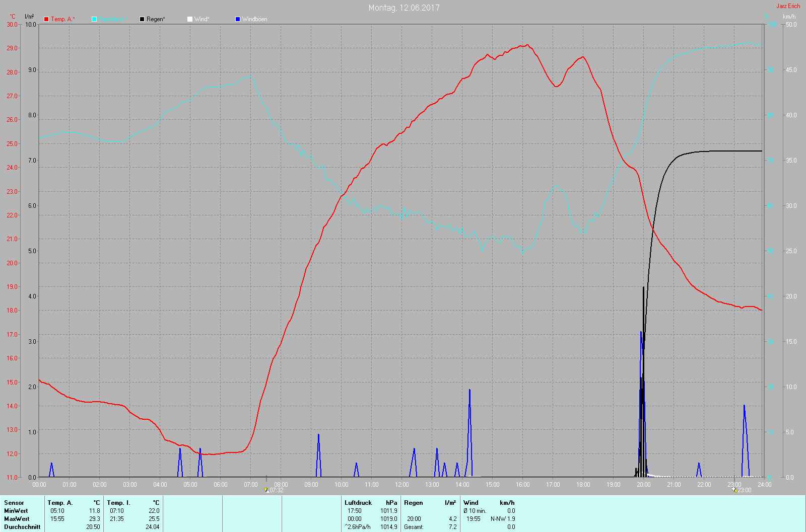Click the "06:00" time axis label

221,485
